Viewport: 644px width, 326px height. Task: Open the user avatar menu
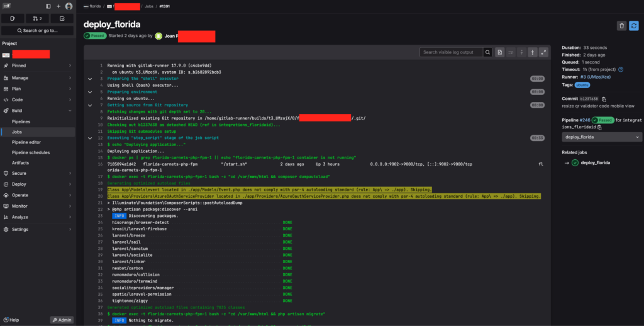69,6
